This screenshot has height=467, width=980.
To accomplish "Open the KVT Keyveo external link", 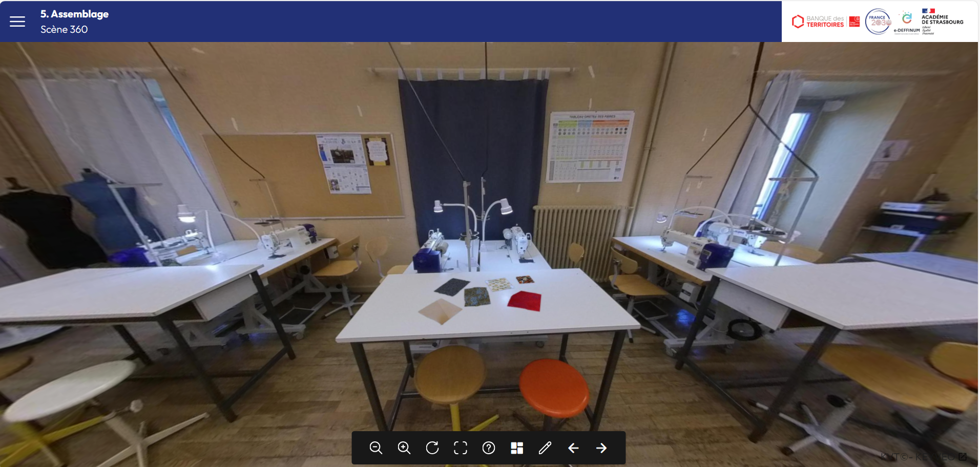I will (x=923, y=456).
